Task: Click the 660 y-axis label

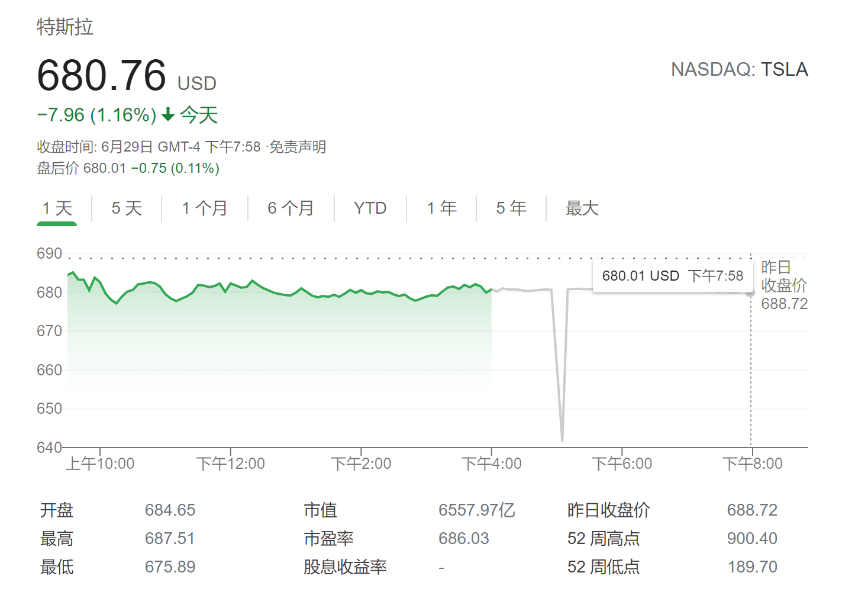Action: pyautogui.click(x=49, y=370)
